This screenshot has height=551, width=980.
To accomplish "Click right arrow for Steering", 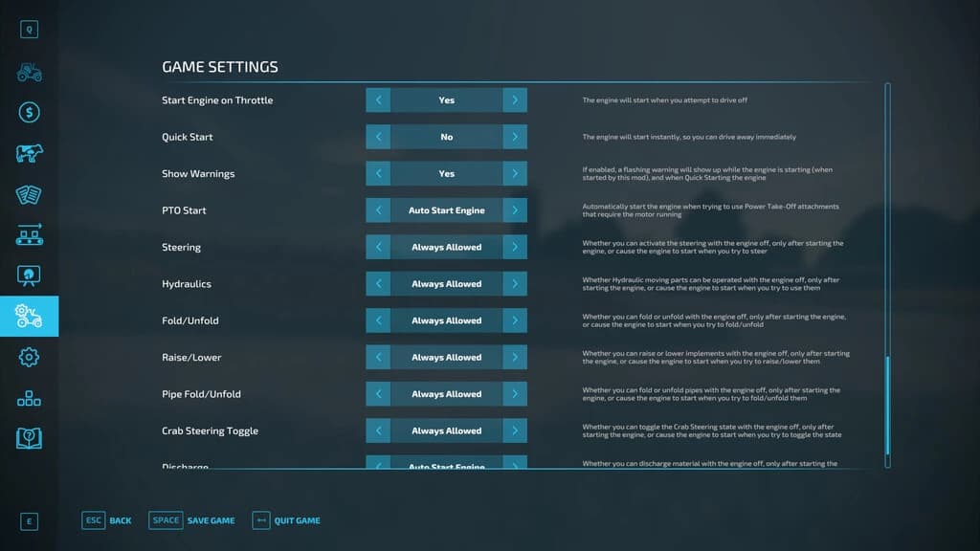I will [x=515, y=247].
